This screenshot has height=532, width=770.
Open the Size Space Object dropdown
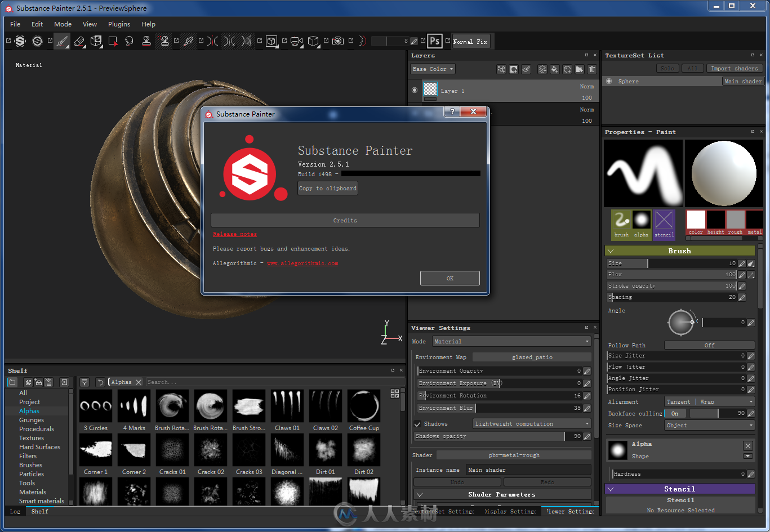tap(710, 426)
